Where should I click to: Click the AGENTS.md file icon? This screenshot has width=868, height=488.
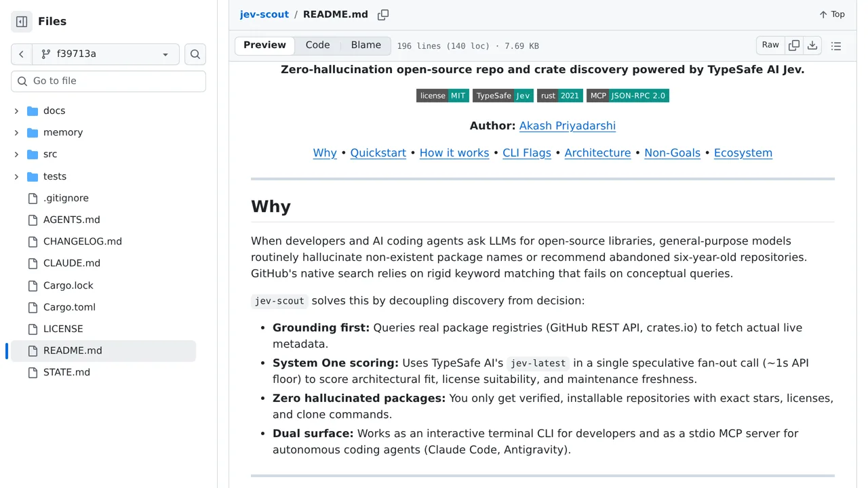tap(33, 220)
